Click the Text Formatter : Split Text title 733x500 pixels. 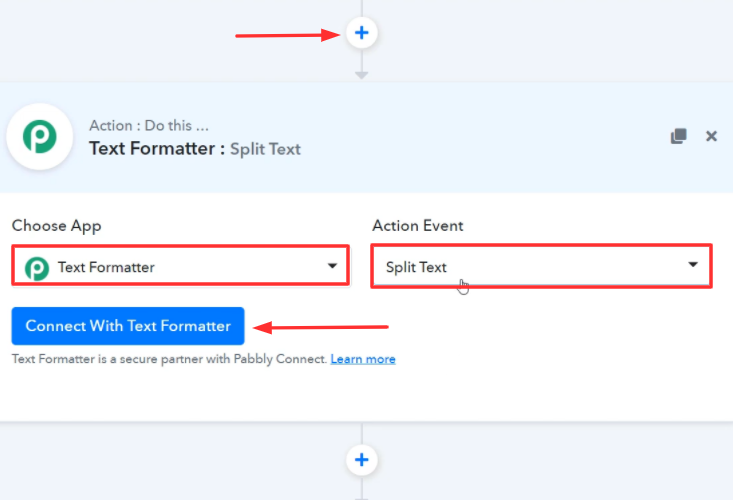195,149
